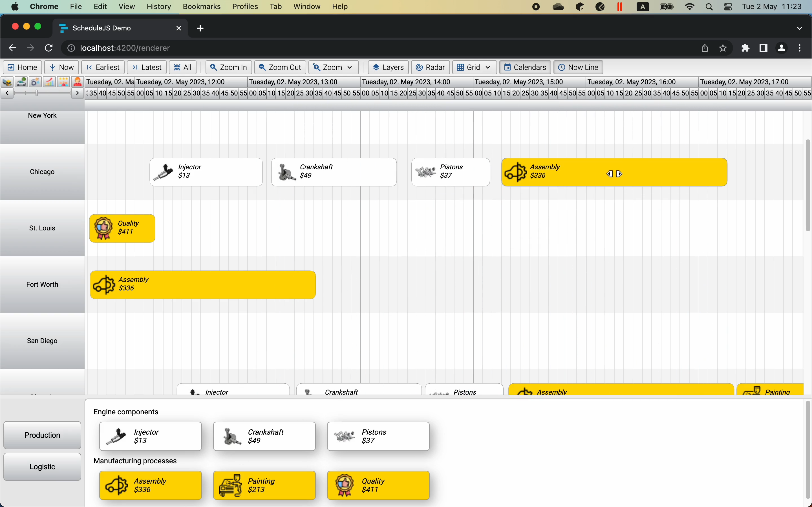The image size is (812, 507).
Task: Click the bar chart growth icon
Action: (49, 82)
